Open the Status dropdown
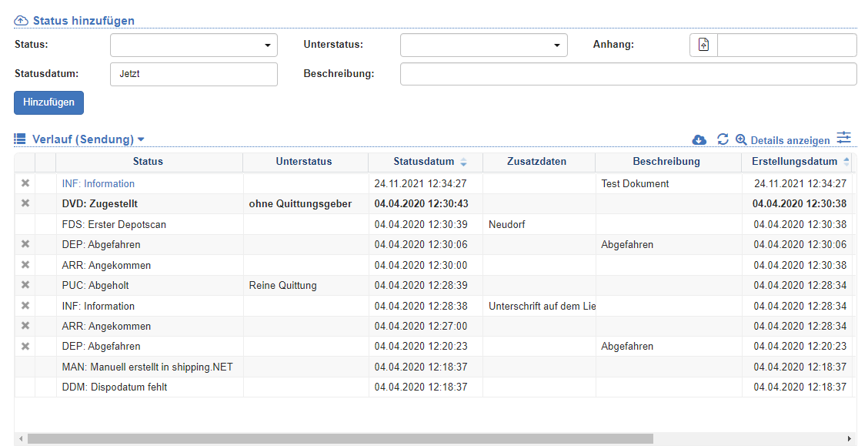868x446 pixels. point(193,45)
